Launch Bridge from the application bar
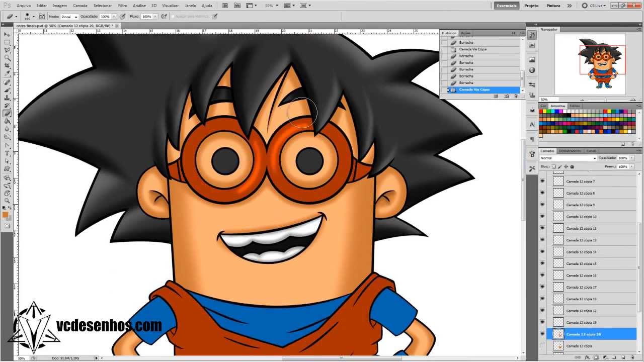Image resolution: width=644 pixels, height=362 pixels. click(224, 6)
